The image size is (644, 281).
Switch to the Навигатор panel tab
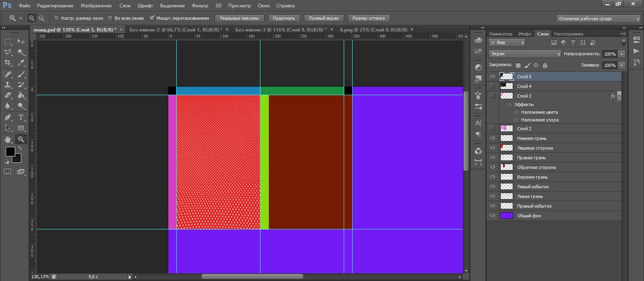501,34
